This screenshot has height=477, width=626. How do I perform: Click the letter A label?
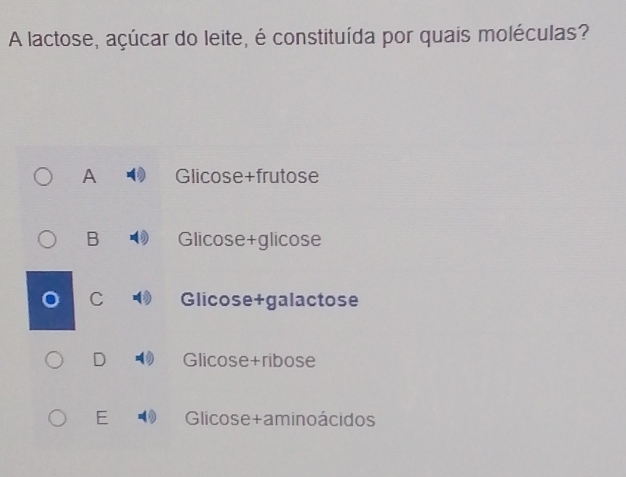coord(89,177)
